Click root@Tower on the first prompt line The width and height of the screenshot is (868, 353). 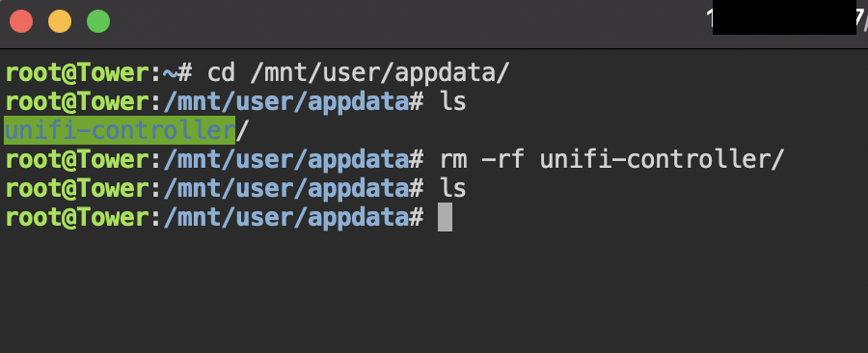click(x=76, y=73)
